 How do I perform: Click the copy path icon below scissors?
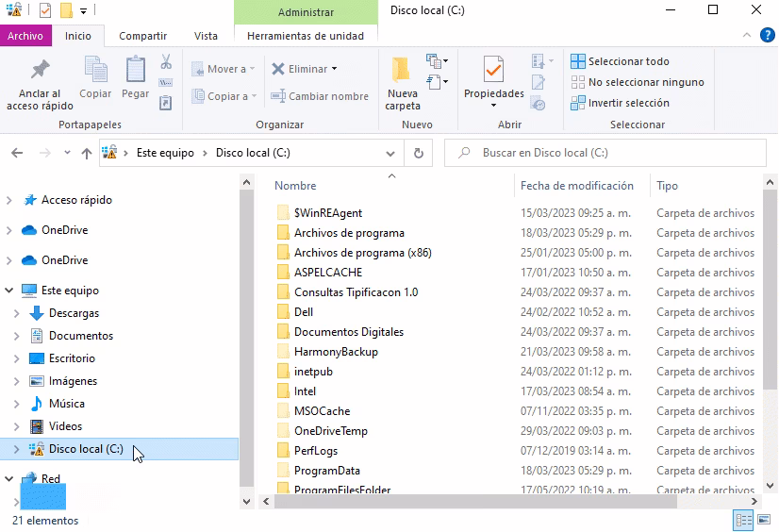(166, 82)
